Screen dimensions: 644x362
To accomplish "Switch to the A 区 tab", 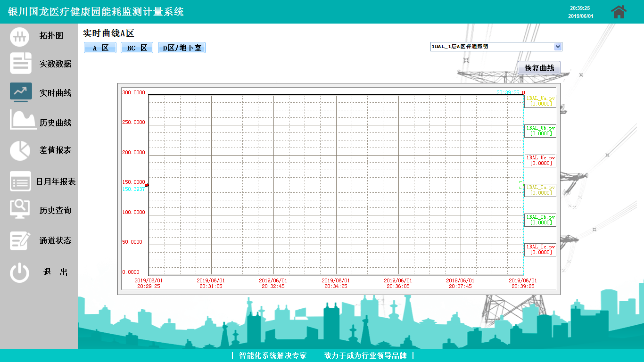I will 100,48.
